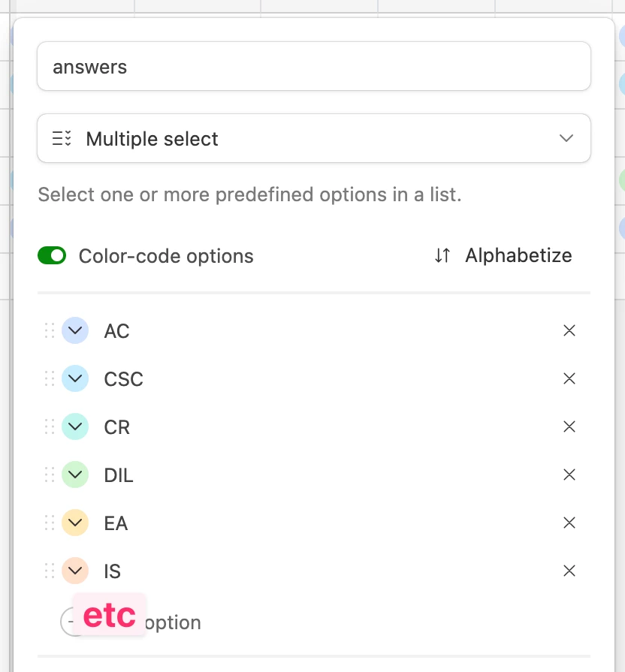Open the EA option color chooser
Viewport: 625px width, 672px height.
75,523
